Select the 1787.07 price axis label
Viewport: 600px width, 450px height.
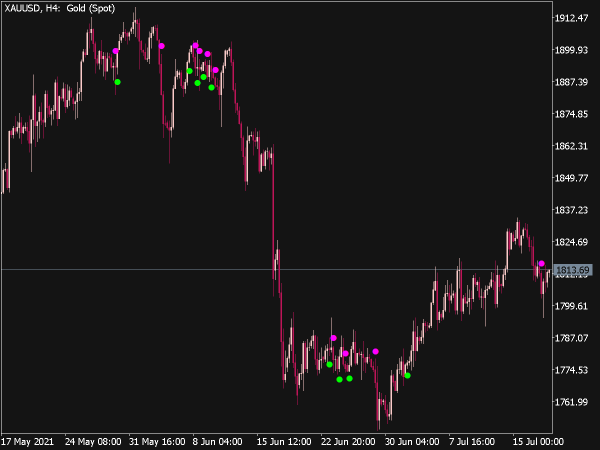click(571, 338)
